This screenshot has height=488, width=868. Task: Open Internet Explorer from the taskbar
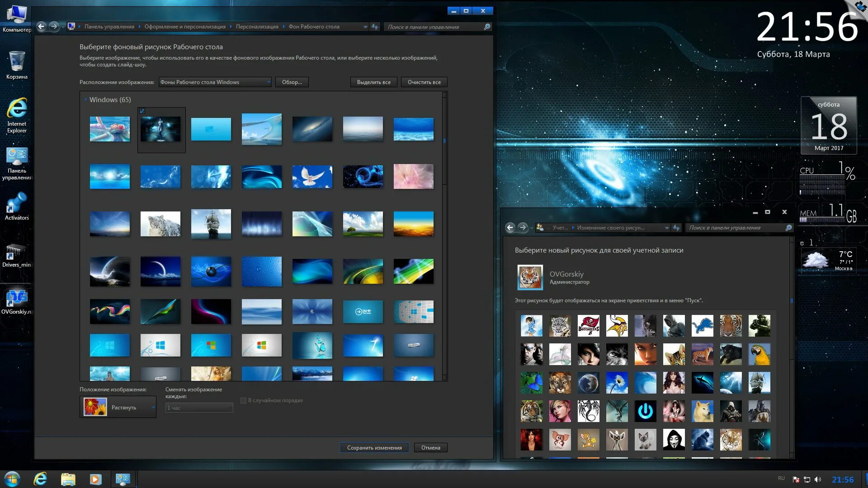click(x=41, y=479)
